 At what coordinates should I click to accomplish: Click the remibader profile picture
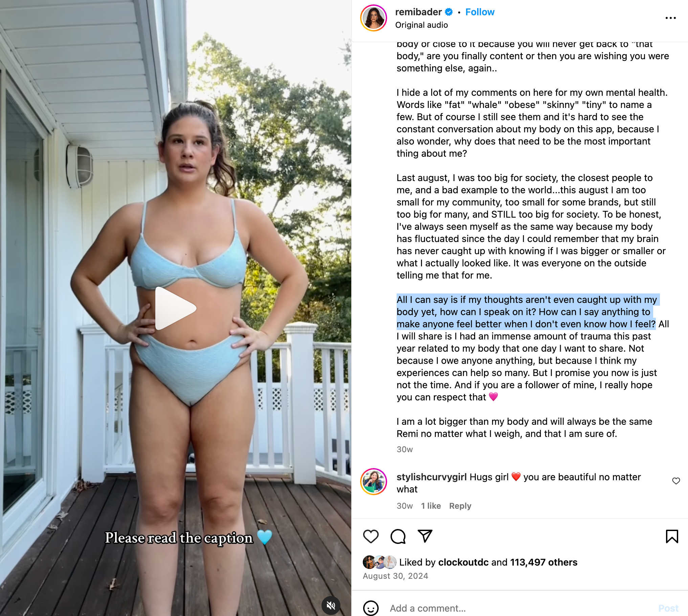374,18
